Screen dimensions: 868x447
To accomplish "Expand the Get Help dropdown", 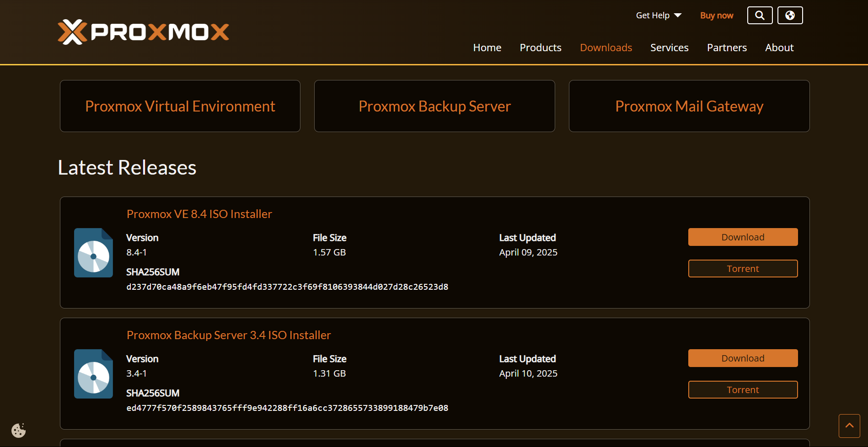I will (659, 16).
